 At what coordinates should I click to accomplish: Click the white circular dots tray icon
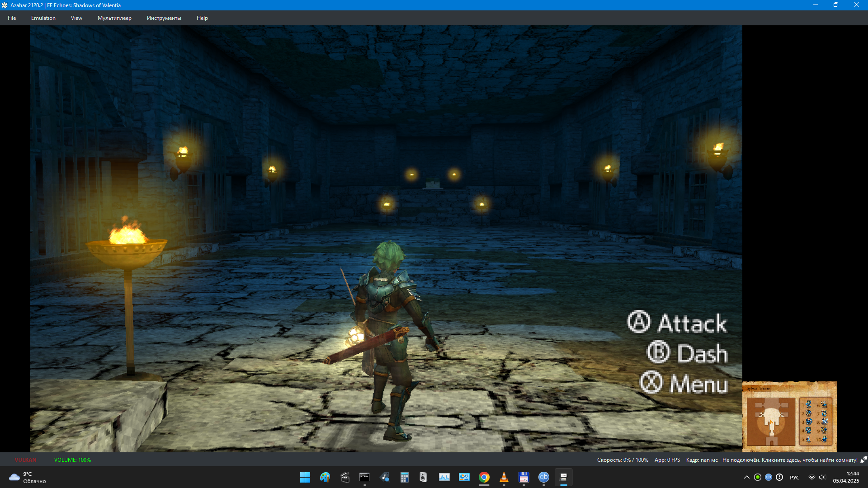[x=779, y=477]
